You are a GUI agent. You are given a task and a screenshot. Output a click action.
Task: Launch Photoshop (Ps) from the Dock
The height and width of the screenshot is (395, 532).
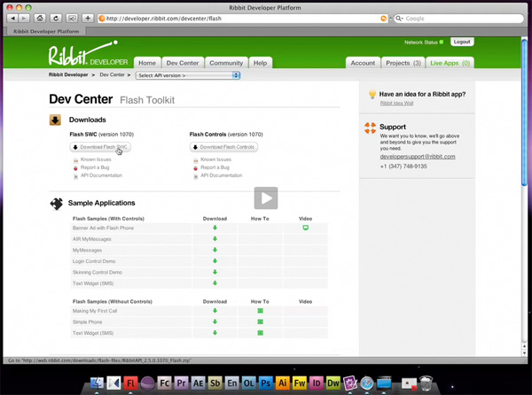click(x=265, y=383)
